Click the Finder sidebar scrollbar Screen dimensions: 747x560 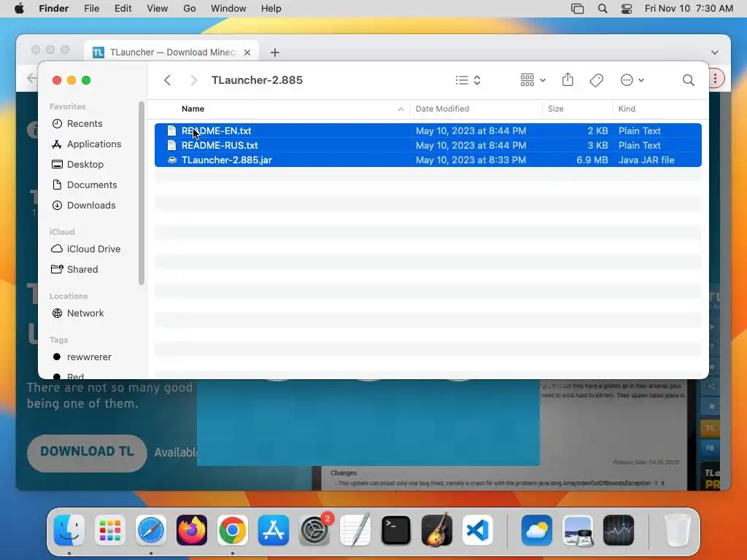[x=141, y=192]
